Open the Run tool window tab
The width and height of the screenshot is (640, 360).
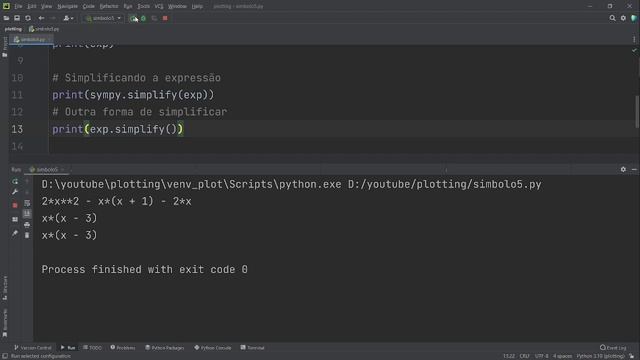tap(68, 348)
